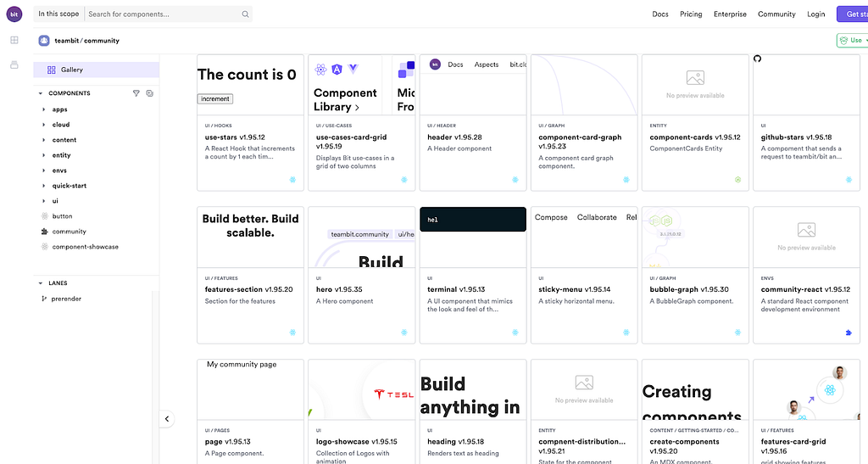
Task: Open Docs in top navigation
Action: pyautogui.click(x=659, y=14)
